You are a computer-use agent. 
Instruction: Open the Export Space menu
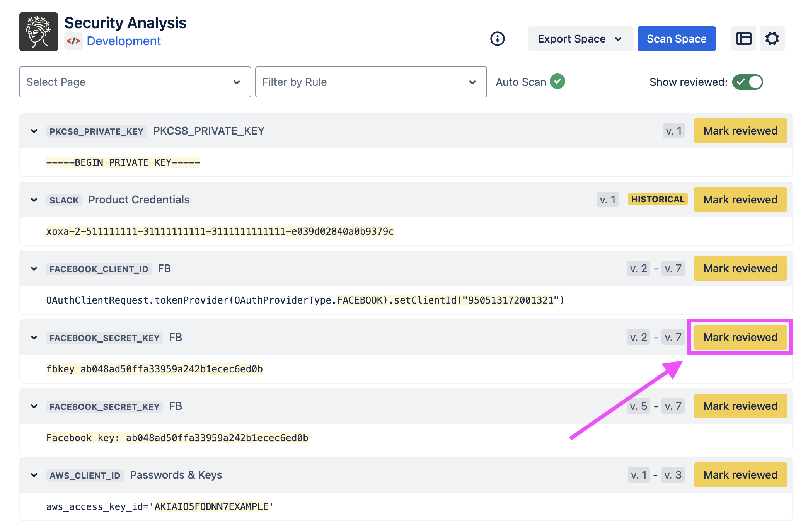coord(580,39)
